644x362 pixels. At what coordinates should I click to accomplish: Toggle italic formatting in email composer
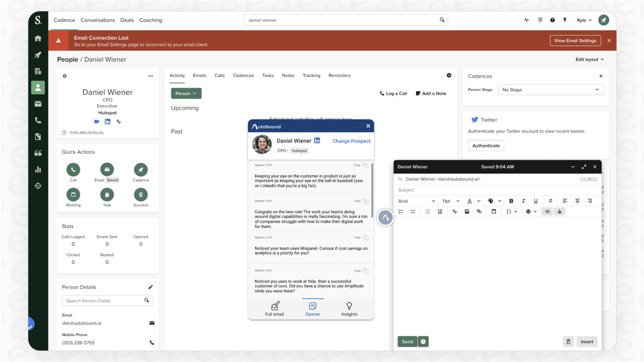(523, 201)
